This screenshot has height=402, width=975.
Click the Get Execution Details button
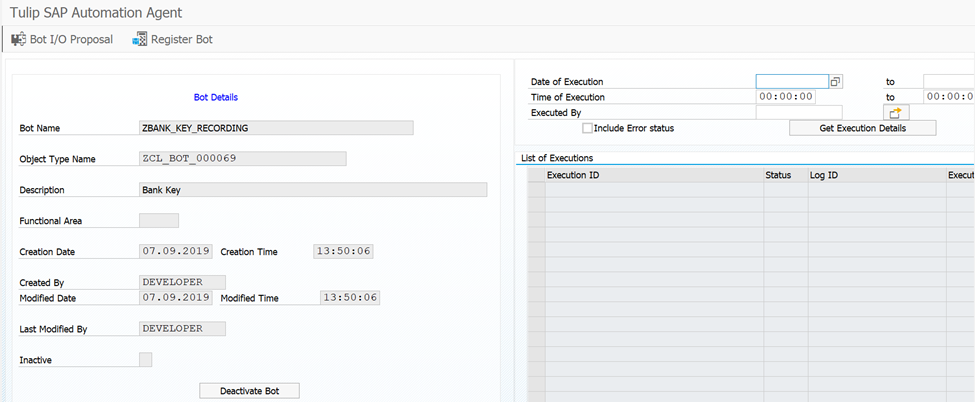pyautogui.click(x=862, y=128)
